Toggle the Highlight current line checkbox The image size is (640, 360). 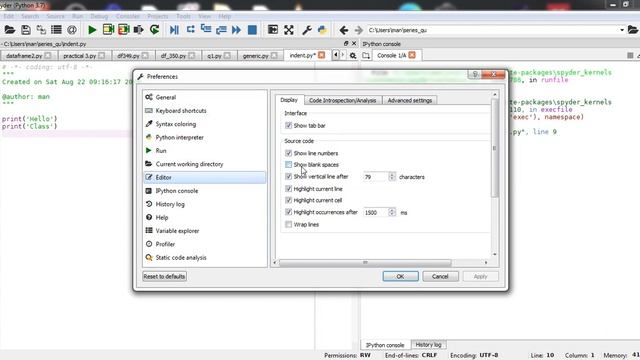[x=289, y=189]
